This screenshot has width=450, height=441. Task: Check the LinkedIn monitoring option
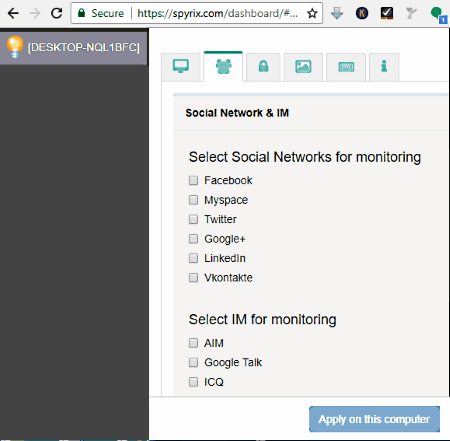click(193, 258)
